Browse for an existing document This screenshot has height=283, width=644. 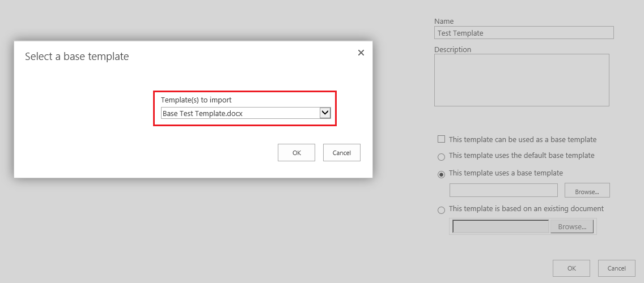click(x=571, y=226)
